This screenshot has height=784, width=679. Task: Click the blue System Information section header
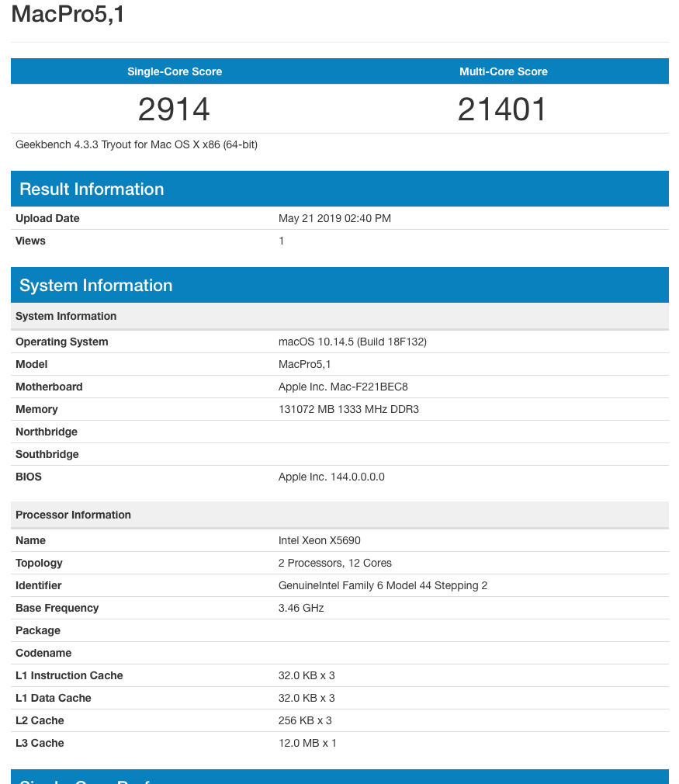click(340, 285)
